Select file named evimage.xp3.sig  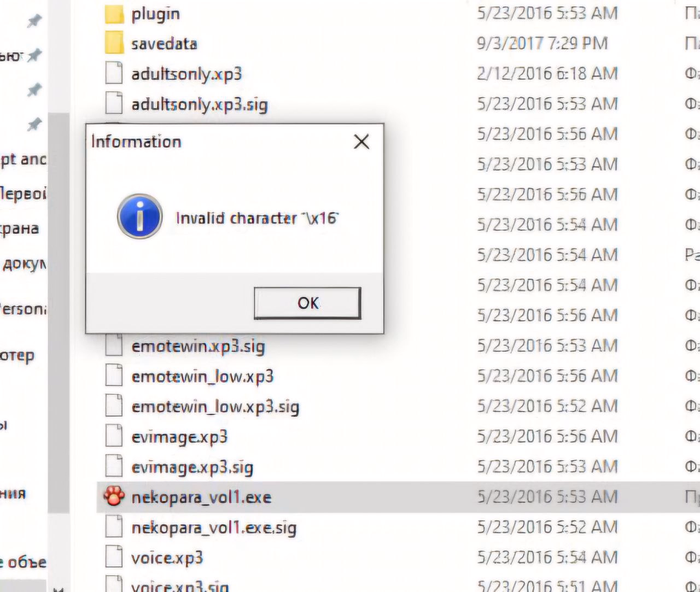(x=192, y=467)
